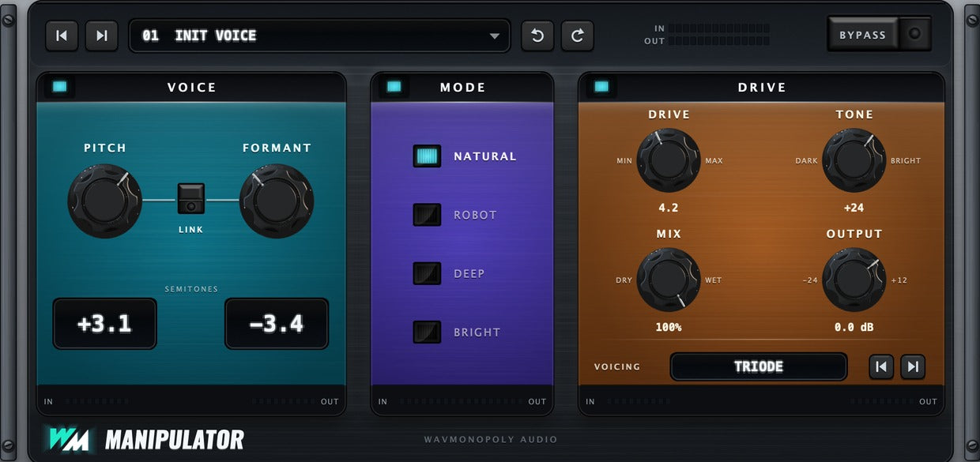Screen dimensions: 980x462
Task: Click the VOICING label
Action: 617,366
